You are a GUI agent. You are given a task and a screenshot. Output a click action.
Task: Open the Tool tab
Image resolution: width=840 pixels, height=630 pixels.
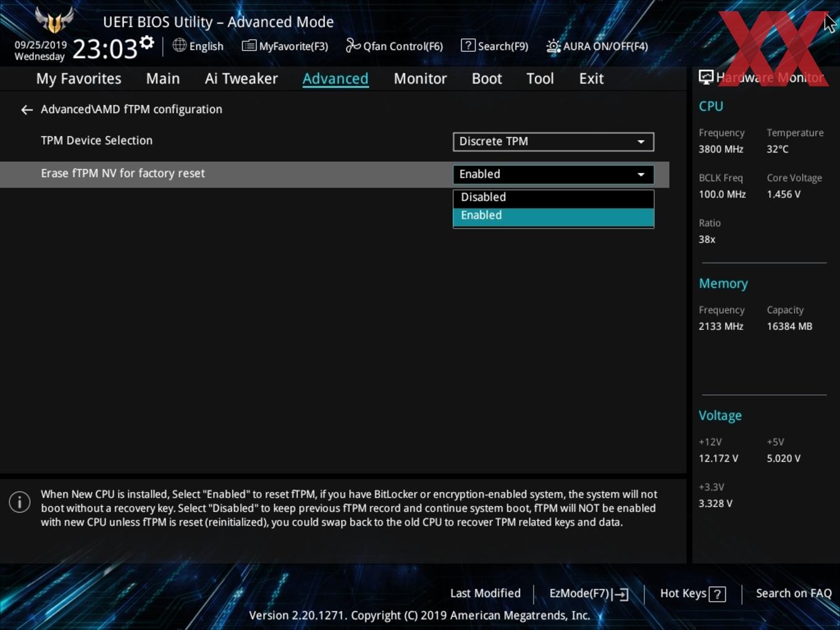click(540, 78)
